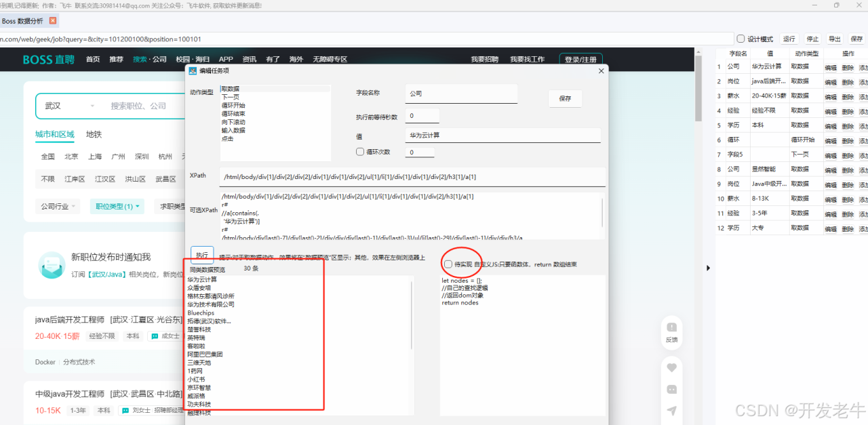Click 保存 in the 编辑任务项 dialog
Screen dimensions: 868x425
(x=565, y=98)
